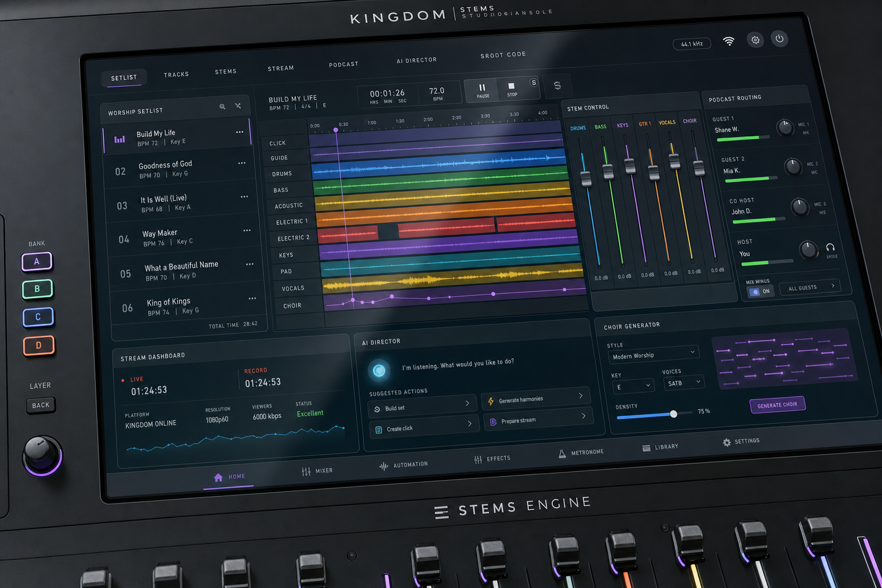The width and height of the screenshot is (882, 588).
Task: Toggle the Mix Minus ON switch
Action: (x=761, y=292)
